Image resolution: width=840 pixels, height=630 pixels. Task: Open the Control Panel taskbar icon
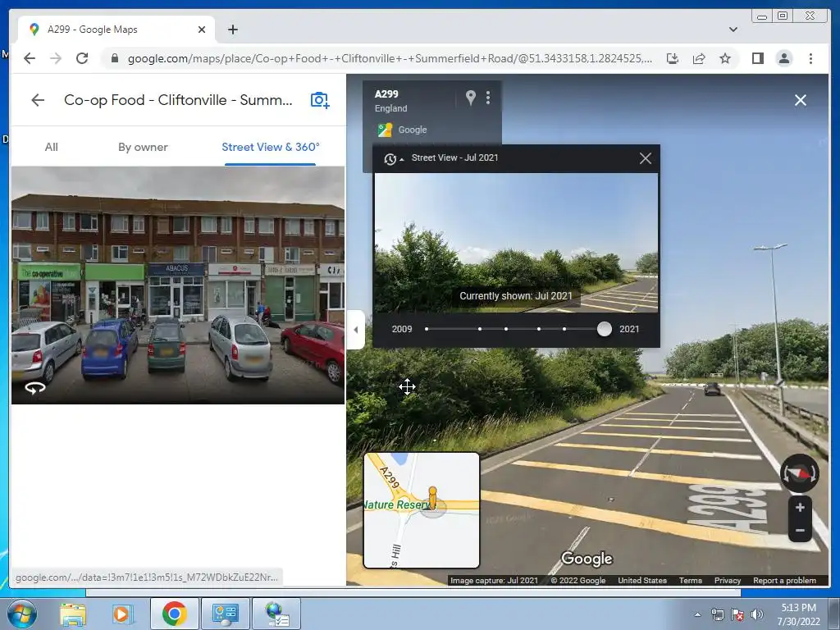coord(225,614)
